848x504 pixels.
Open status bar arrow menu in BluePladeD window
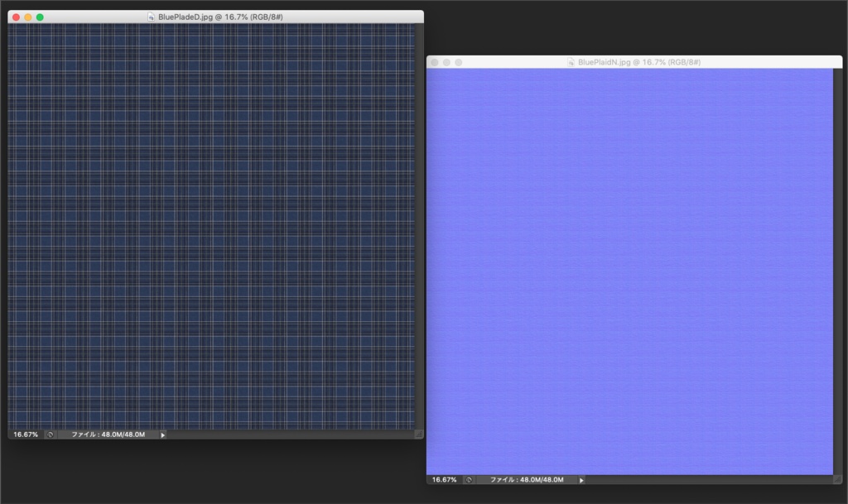pyautogui.click(x=162, y=434)
